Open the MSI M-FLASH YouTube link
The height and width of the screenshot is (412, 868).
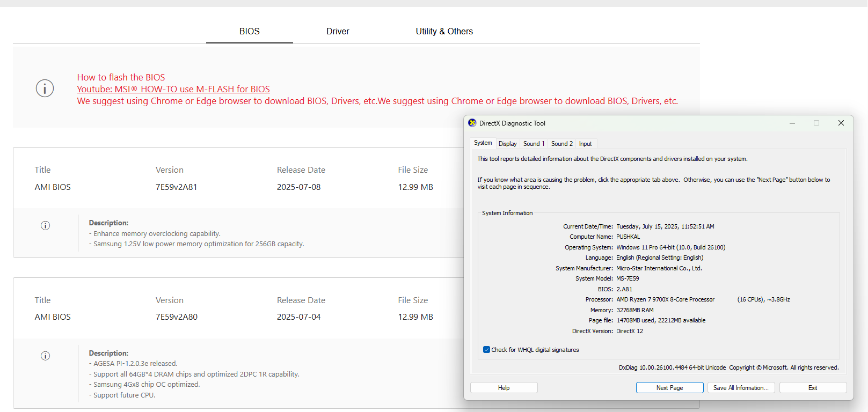click(x=173, y=89)
